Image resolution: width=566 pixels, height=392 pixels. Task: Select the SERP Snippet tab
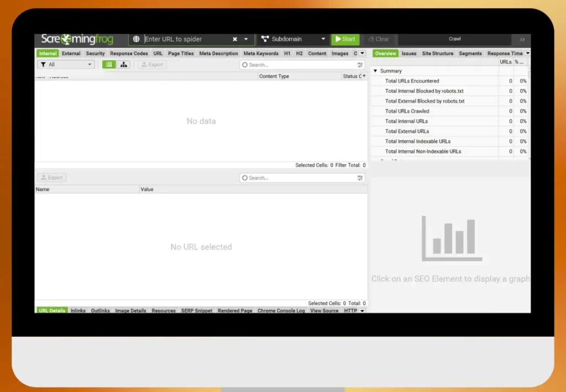coord(196,311)
